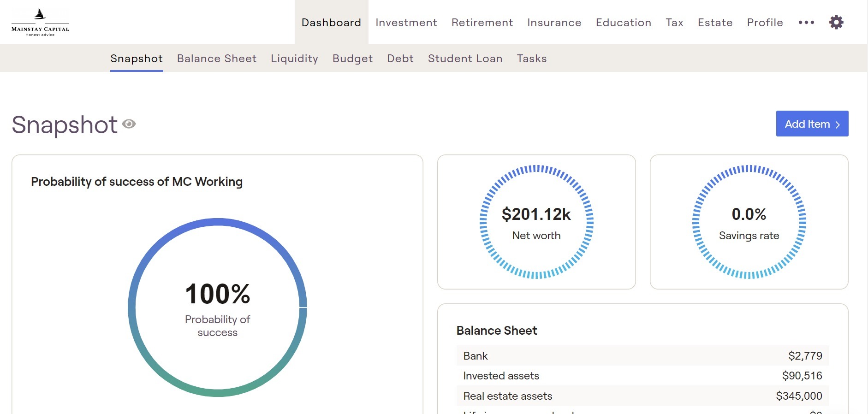Go to the Debt sub-tab
Image resolution: width=868 pixels, height=414 pixels.
(x=400, y=59)
